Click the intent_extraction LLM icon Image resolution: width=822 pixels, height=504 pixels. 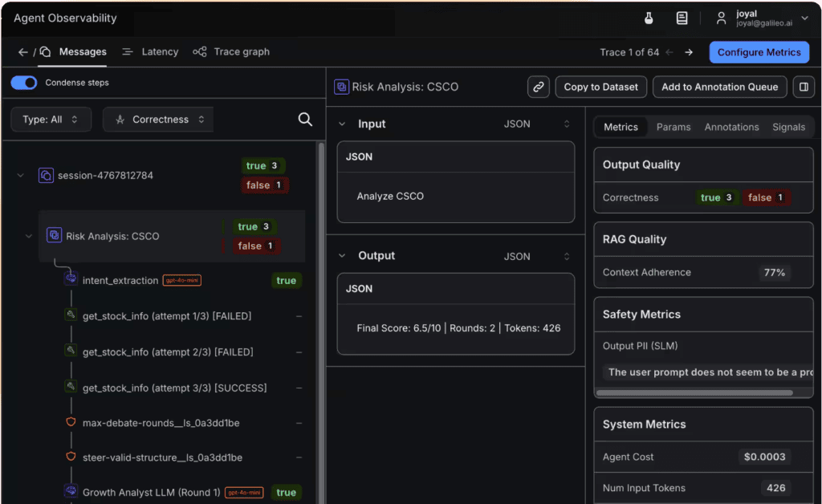point(71,278)
